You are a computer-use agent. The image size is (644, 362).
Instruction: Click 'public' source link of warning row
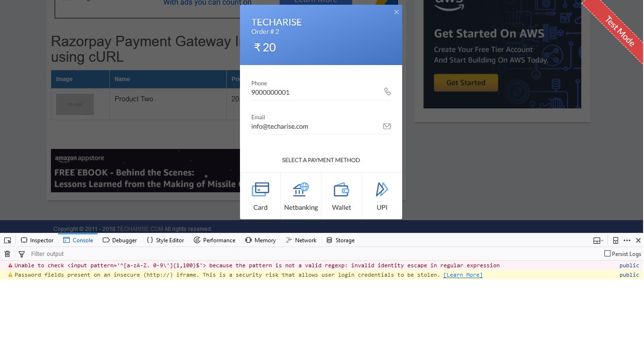tap(629, 275)
